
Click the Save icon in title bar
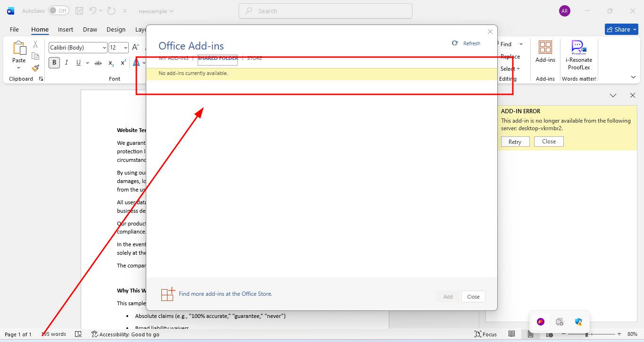pyautogui.click(x=79, y=11)
